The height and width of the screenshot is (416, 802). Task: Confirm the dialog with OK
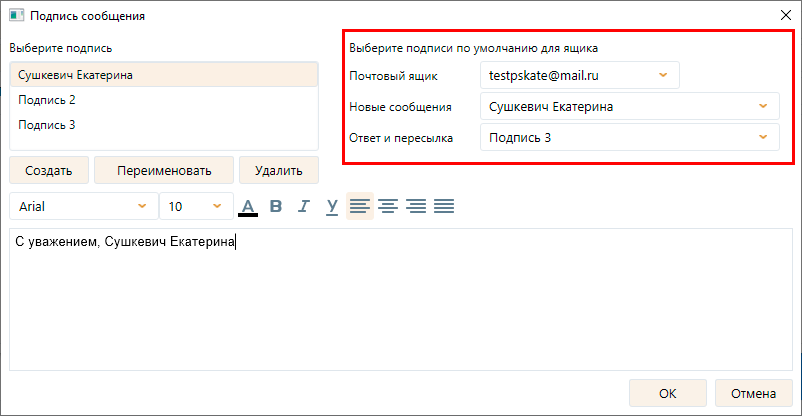(668, 393)
